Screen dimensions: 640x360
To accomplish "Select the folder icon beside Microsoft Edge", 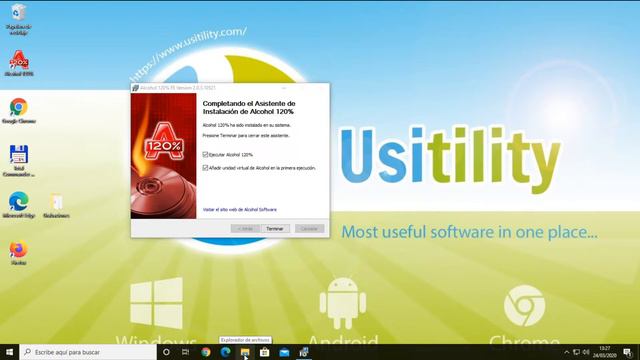I will 56,205.
